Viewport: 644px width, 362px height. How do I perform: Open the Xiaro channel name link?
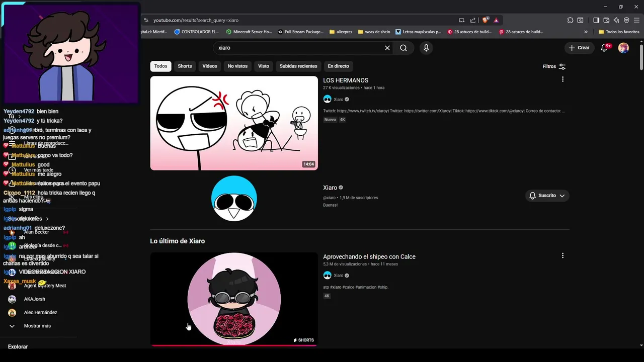pos(330,188)
